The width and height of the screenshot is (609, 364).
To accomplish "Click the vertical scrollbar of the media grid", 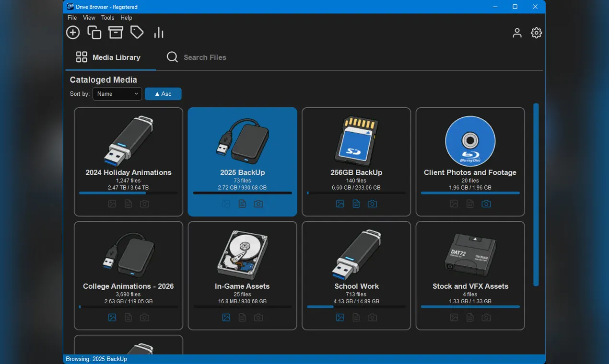I will click(536, 194).
